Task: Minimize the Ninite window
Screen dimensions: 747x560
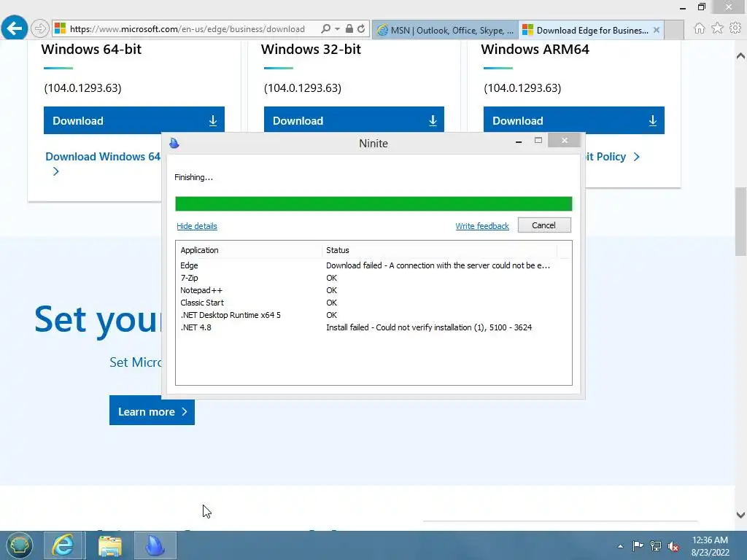Action: click(519, 141)
